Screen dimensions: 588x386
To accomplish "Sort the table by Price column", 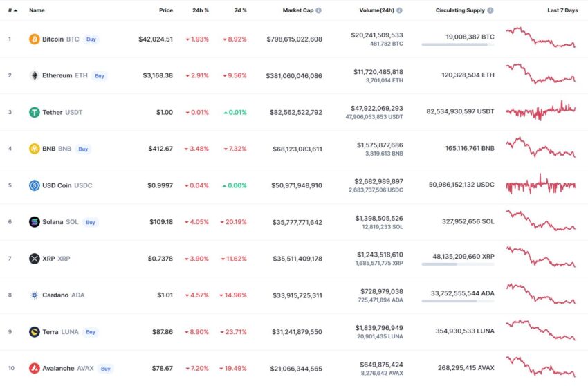I will [x=166, y=10].
